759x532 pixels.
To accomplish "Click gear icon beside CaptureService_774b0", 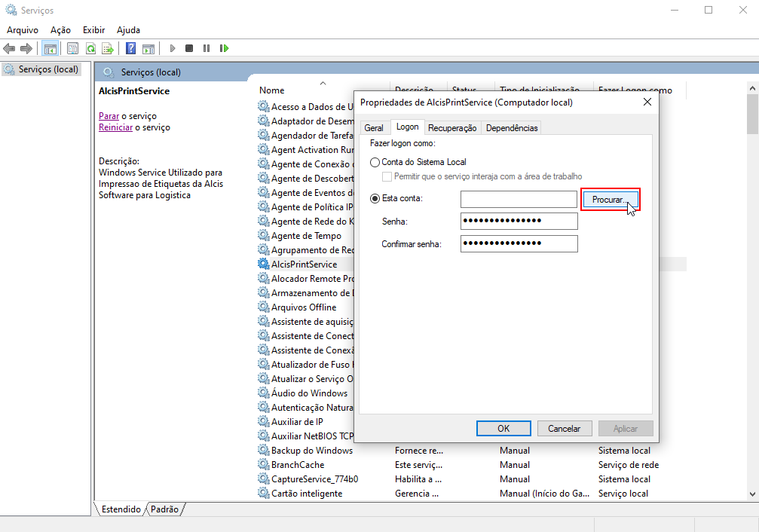I will pos(263,478).
